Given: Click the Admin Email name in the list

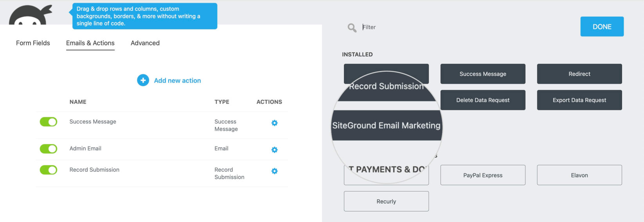Looking at the screenshot, I should pyautogui.click(x=85, y=148).
